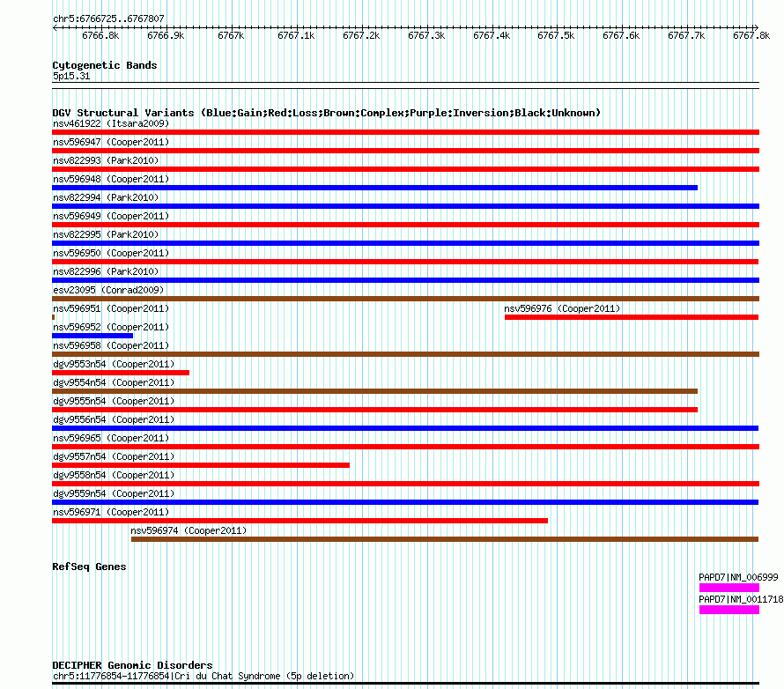
Task: Select dgv9556n54 (Cooper2011) label
Action: [x=114, y=419]
